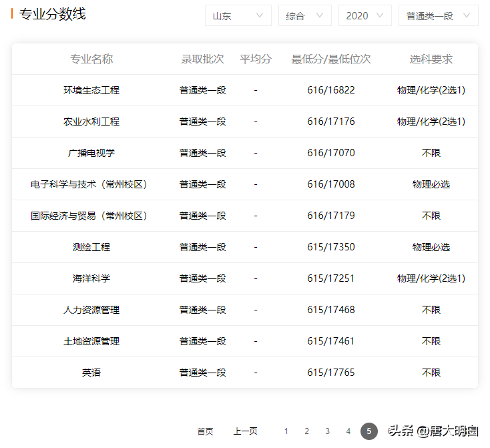490x448 pixels.
Task: Click 不限 requirement in 国际经济与贸易 row
Action: pos(431,216)
